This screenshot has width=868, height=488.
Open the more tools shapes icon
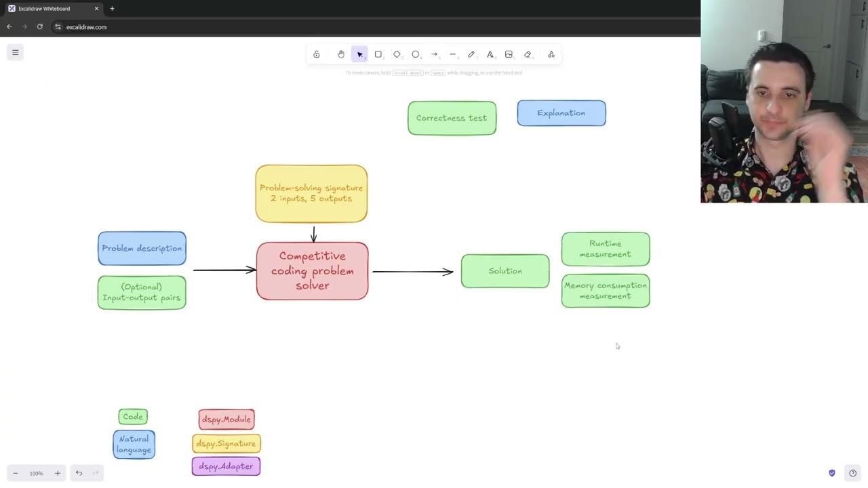pos(551,54)
